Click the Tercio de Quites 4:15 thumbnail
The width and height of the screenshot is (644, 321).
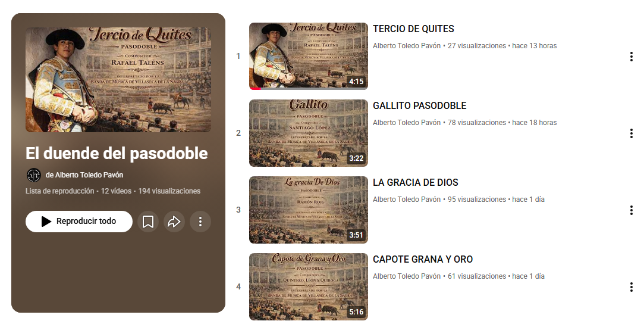309,56
